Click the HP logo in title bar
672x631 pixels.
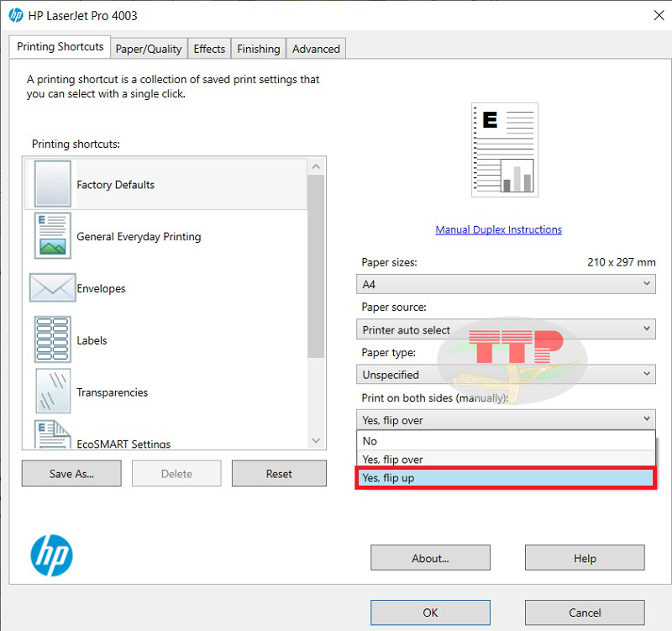[x=16, y=15]
